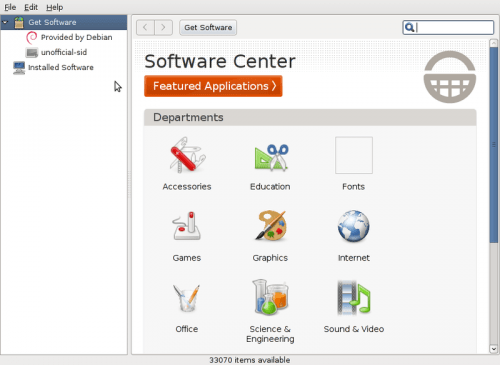Click the scrollbar up arrow
500x365 pixels.
coord(494,43)
